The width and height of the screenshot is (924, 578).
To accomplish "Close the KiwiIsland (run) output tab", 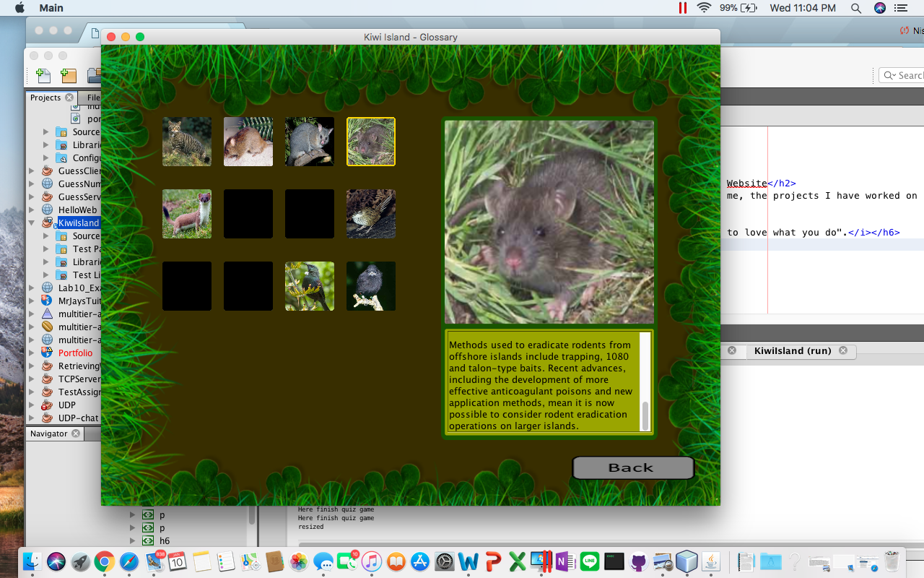I will (x=843, y=350).
